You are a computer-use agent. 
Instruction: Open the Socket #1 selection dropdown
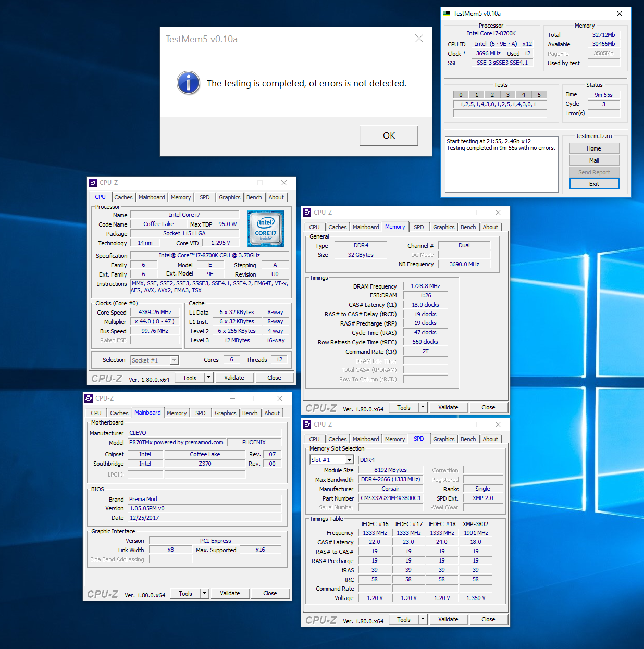coord(174,360)
